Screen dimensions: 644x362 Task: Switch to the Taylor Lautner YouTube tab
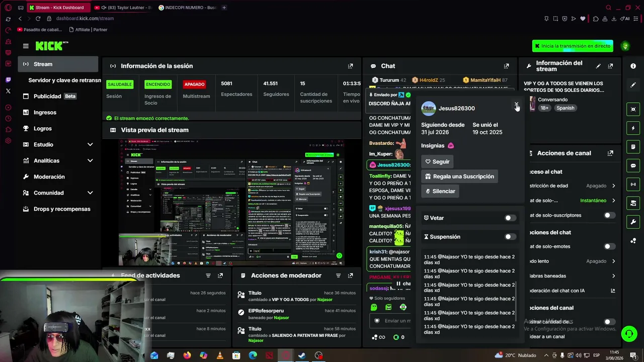123,8
